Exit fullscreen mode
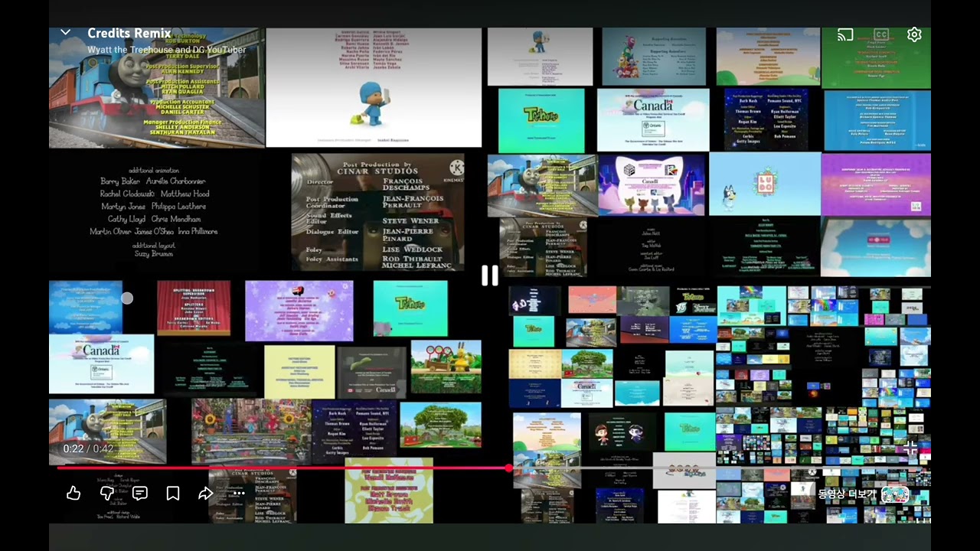Viewport: 980px width, 551px height. click(910, 448)
